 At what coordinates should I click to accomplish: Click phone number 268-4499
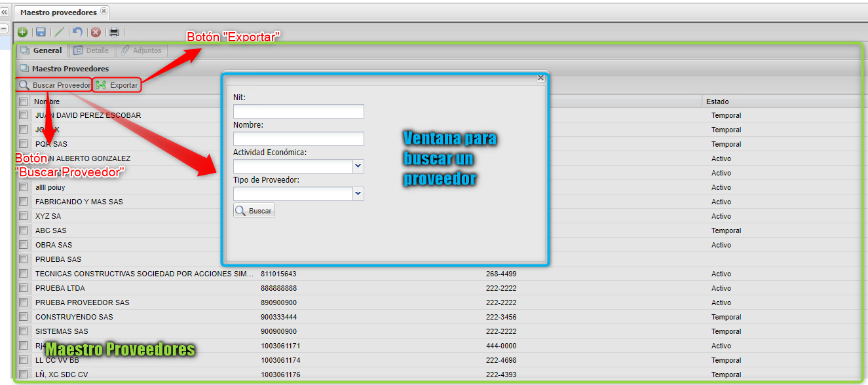501,274
